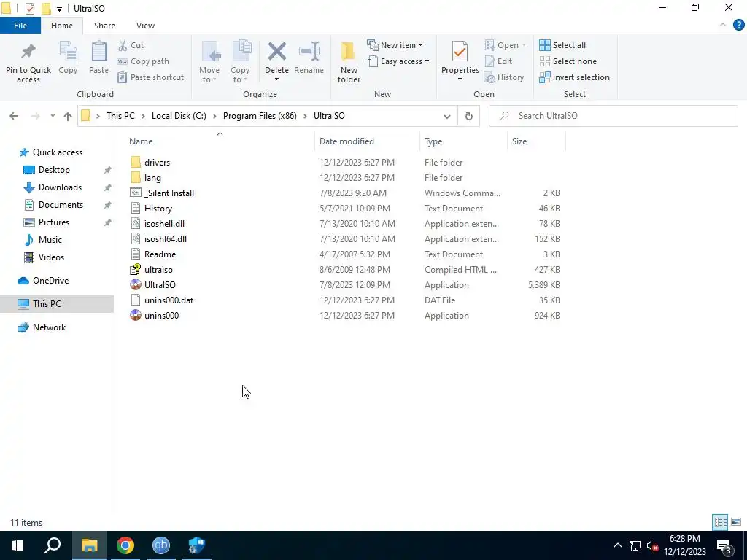Open the Quick Access Toolbar customize arrow
The height and width of the screenshot is (560, 747).
click(x=59, y=9)
